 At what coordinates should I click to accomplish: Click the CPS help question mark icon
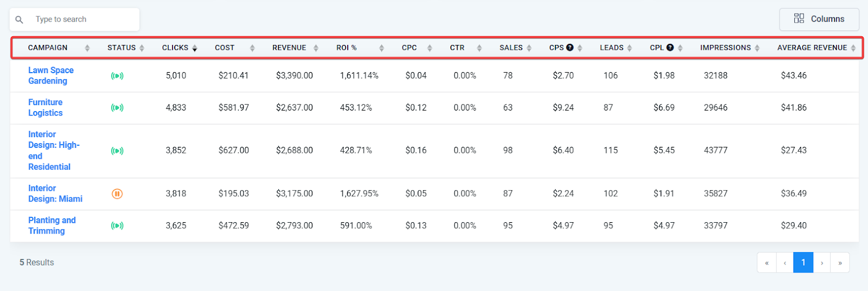tap(570, 48)
